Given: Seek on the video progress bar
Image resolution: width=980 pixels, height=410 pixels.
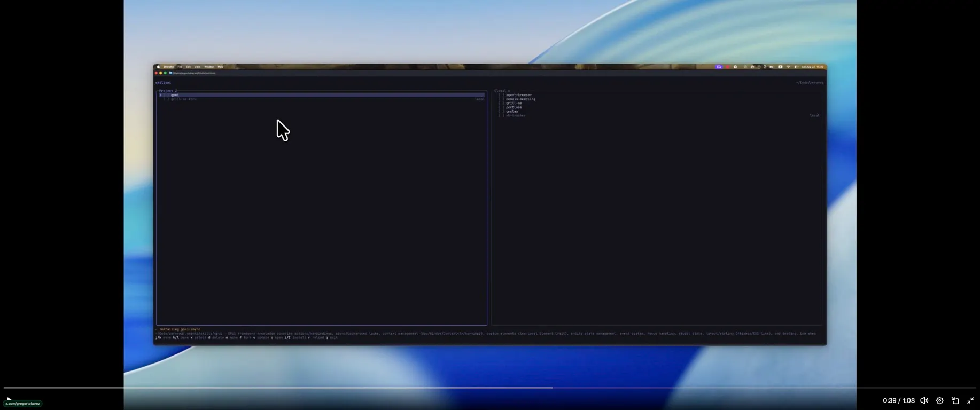Looking at the screenshot, I should coord(489,388).
